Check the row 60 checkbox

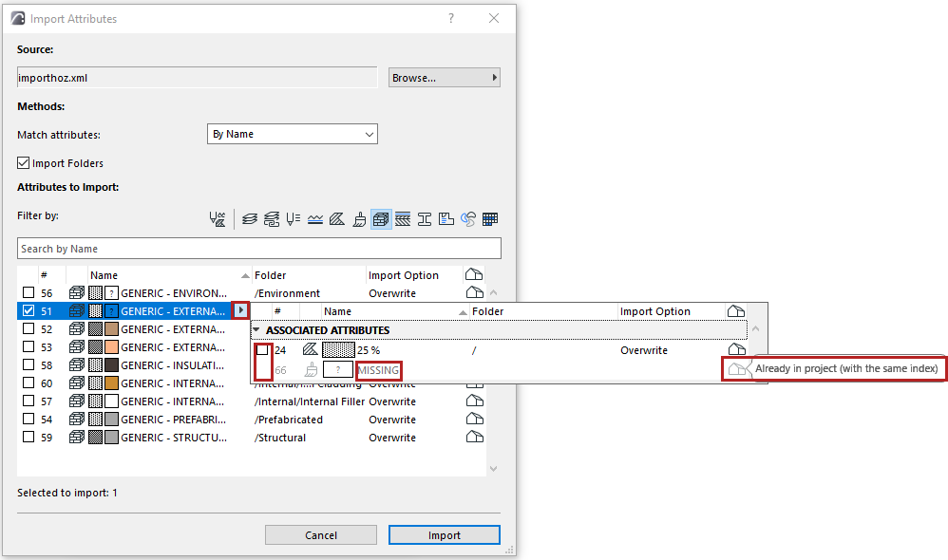[x=28, y=383]
